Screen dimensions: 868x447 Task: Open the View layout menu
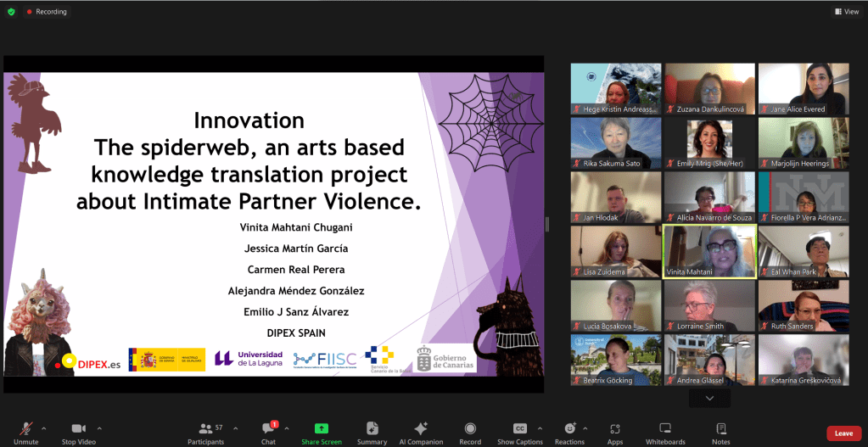click(x=846, y=12)
